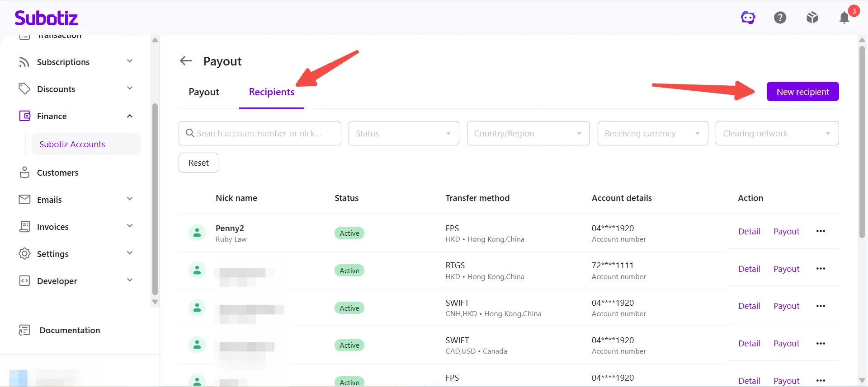Screen dimensions: 868x387
Task: Click the Settings gear icon
Action: click(24, 253)
